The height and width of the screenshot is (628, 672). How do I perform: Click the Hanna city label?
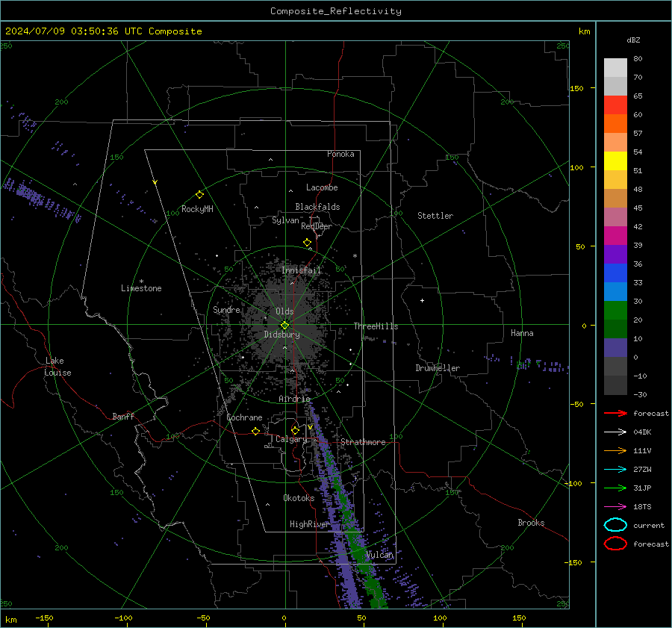[522, 333]
